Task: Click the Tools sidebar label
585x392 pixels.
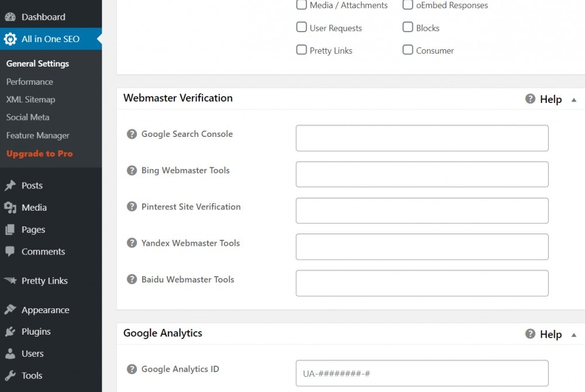Action: (x=32, y=376)
